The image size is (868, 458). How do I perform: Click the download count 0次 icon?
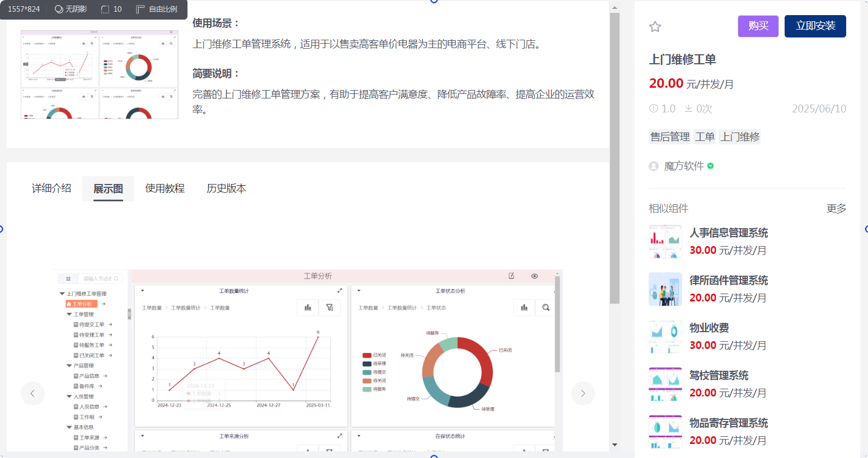pos(688,108)
